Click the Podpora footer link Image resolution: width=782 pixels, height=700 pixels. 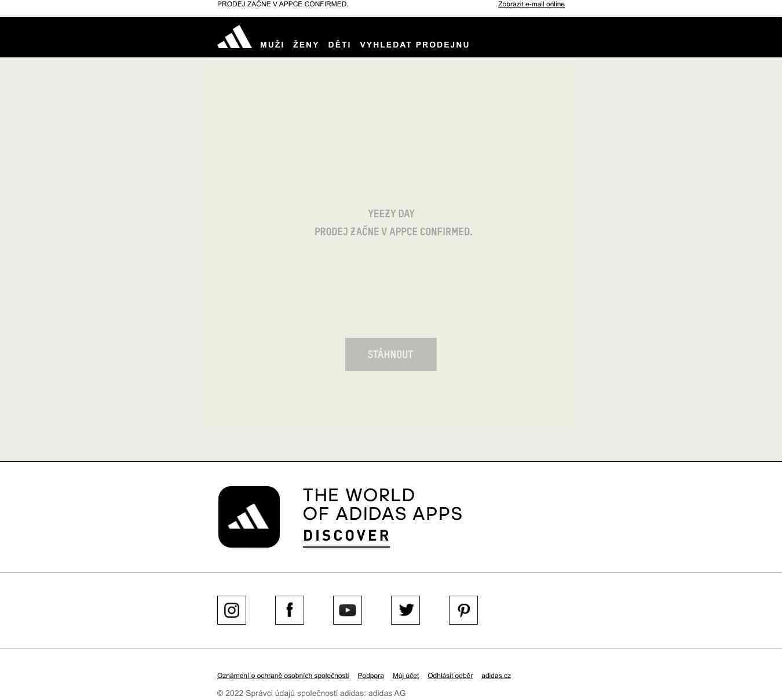(371, 676)
